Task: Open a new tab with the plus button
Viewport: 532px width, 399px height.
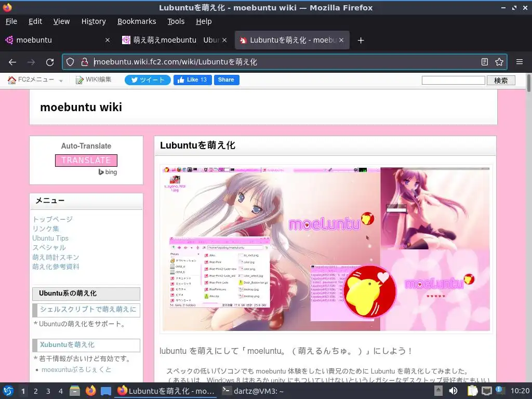Action: [361, 41]
